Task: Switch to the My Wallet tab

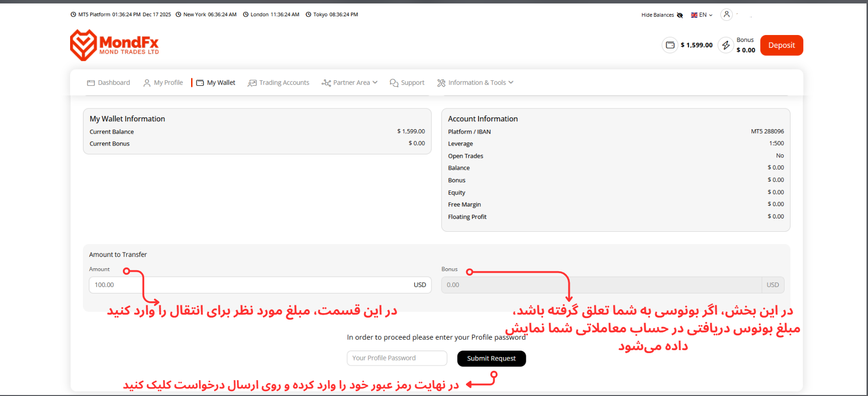Action: pos(221,83)
